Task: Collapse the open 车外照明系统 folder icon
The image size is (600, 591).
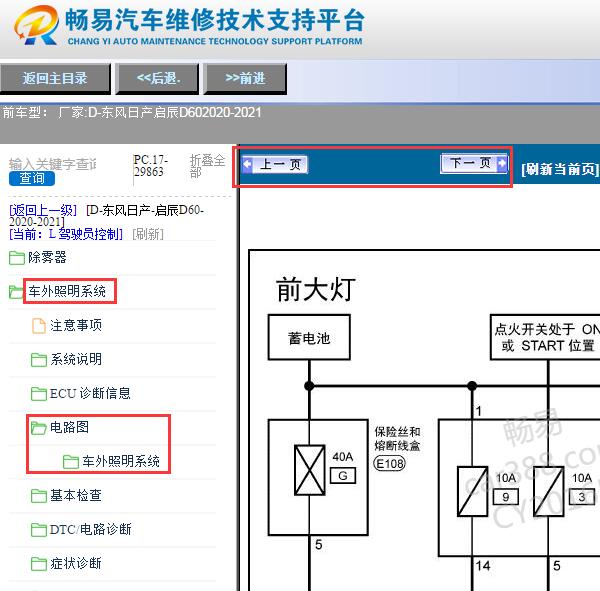Action: click(16, 292)
